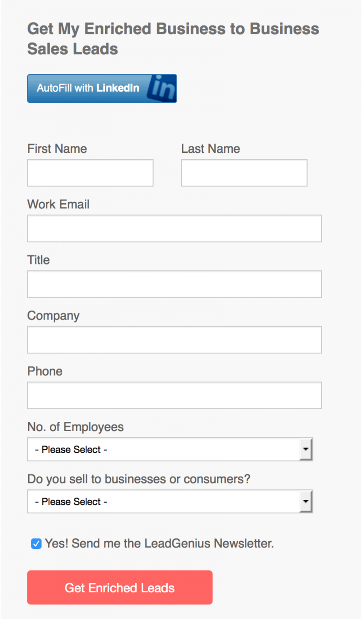Screen dimensions: 364x619
Task: Click inside the First Name field
Action: [x=90, y=172]
